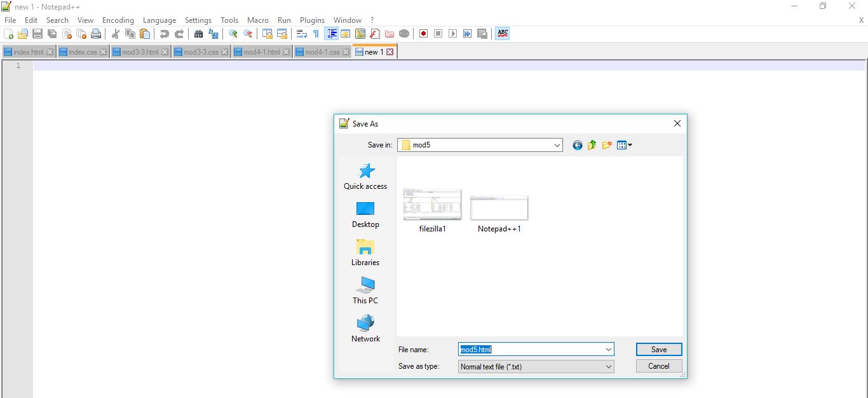
Task: Open the Language menu
Action: coord(159,20)
